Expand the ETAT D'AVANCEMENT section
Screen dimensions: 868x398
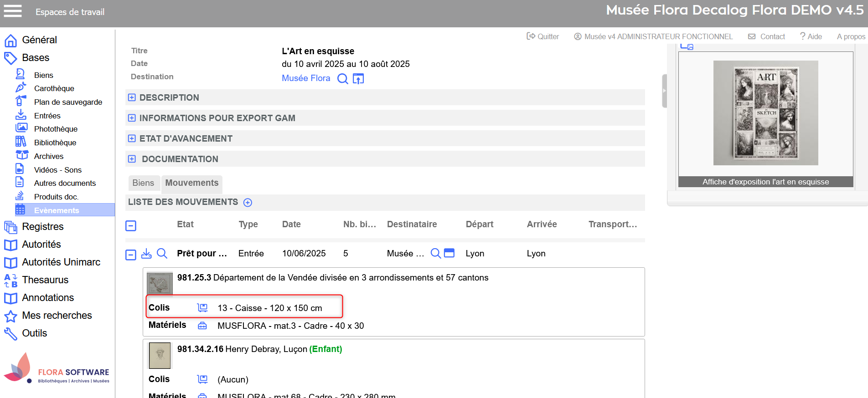(x=132, y=138)
